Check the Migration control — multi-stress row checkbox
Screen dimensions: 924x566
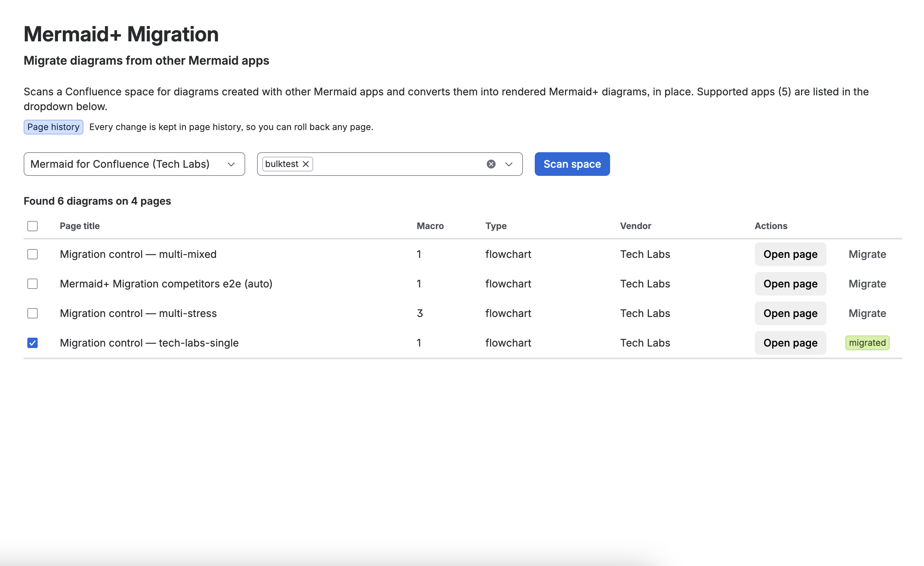coord(32,313)
